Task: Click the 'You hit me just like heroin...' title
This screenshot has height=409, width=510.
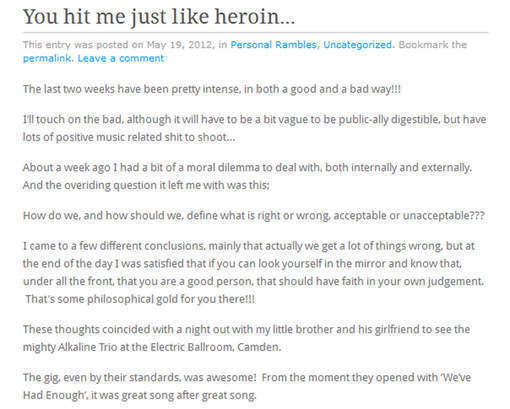Action: (159, 17)
